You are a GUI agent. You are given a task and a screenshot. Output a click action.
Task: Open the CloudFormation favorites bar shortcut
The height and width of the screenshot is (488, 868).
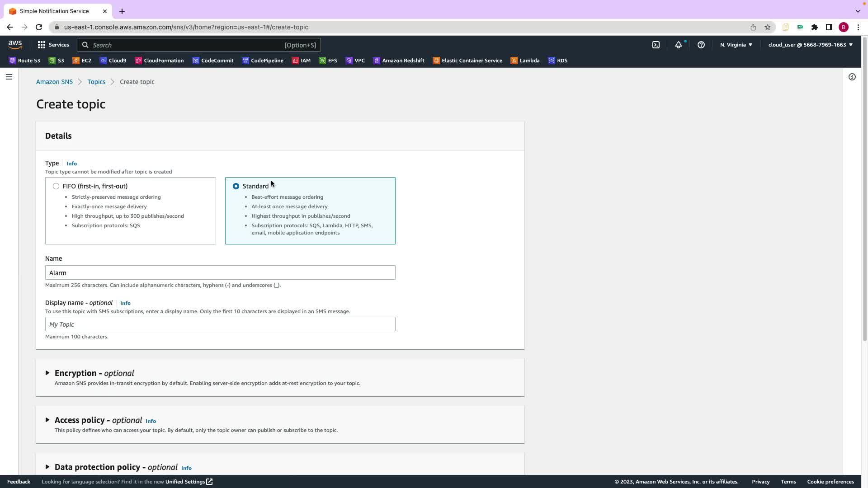[x=159, y=61]
